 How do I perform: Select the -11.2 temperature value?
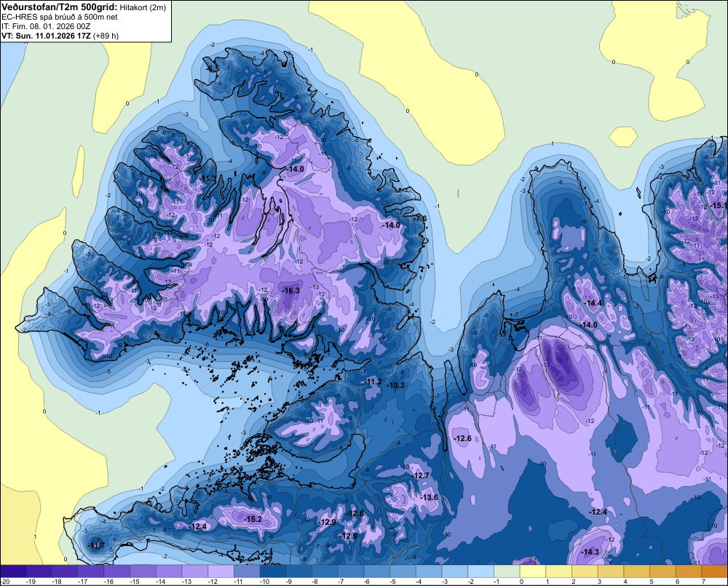373,381
